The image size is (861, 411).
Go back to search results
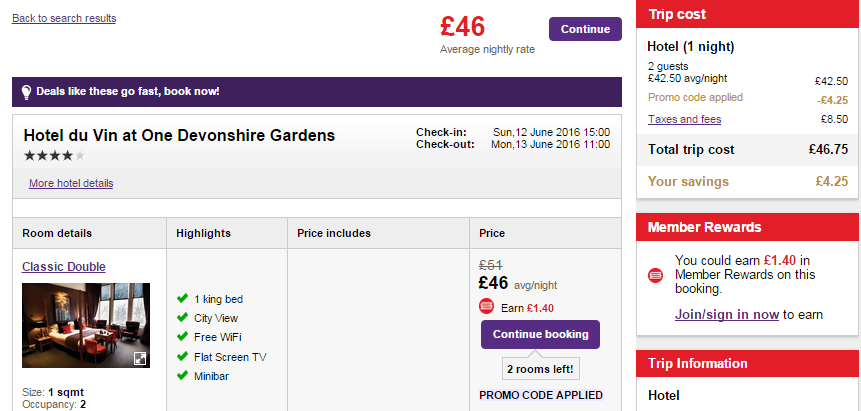point(64,18)
